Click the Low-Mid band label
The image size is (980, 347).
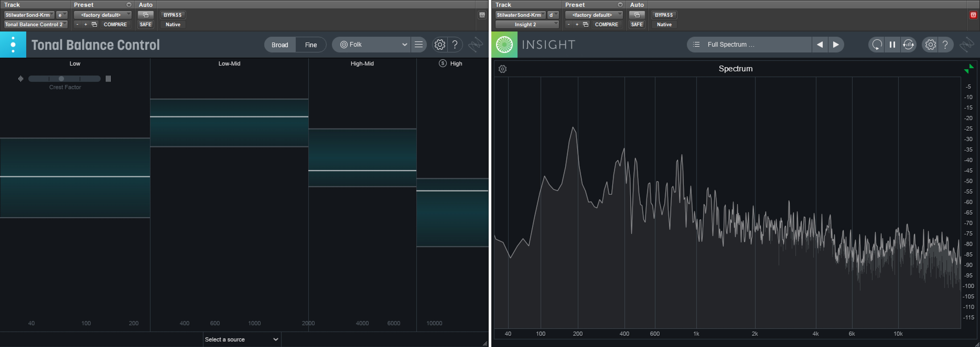(229, 63)
